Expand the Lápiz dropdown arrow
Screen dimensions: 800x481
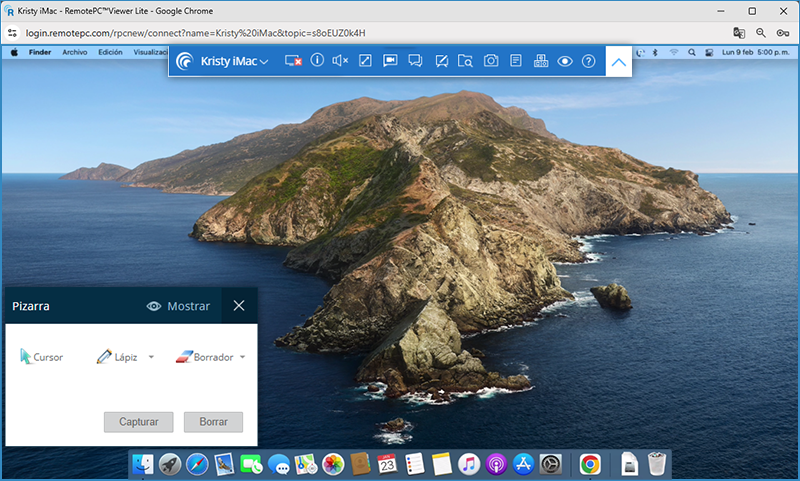[151, 357]
